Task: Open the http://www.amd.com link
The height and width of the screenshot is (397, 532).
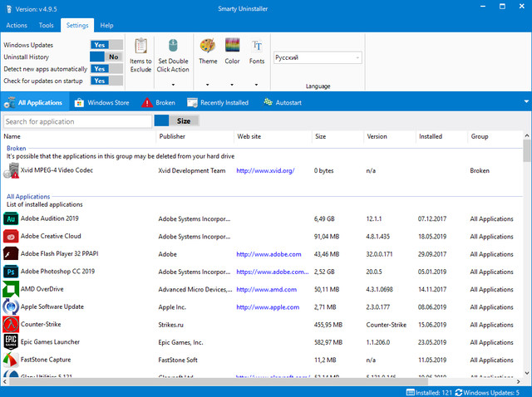Action: pos(266,290)
